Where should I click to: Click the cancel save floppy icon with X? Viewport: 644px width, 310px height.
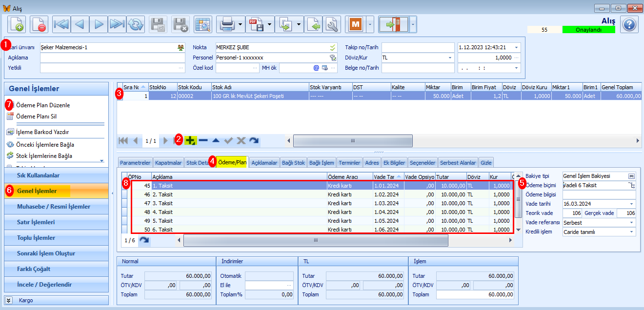pos(181,24)
